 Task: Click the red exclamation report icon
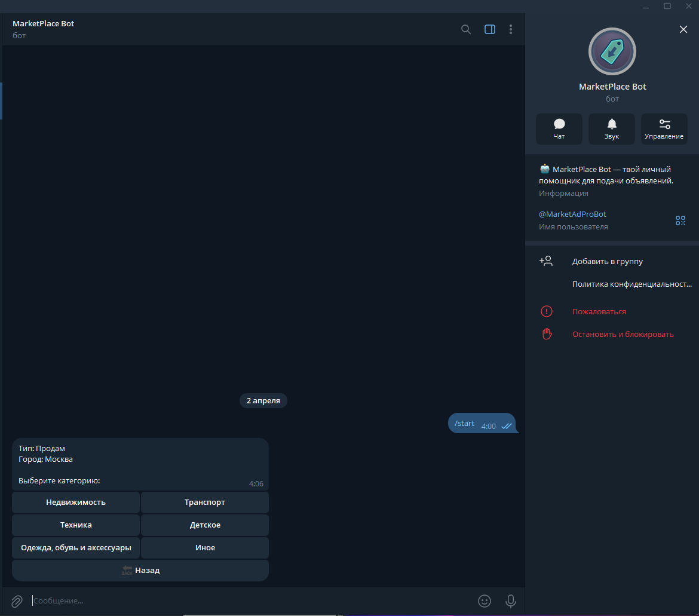(x=547, y=311)
